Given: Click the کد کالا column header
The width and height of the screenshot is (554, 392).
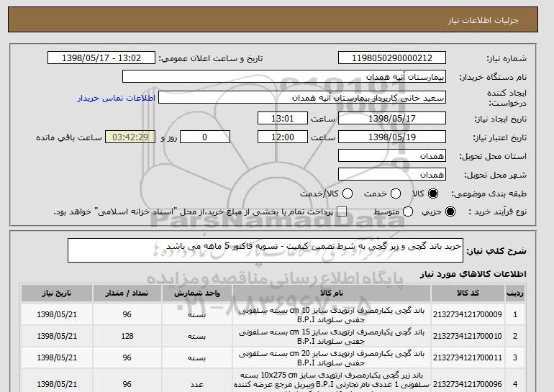Looking at the screenshot, I should point(468,293).
